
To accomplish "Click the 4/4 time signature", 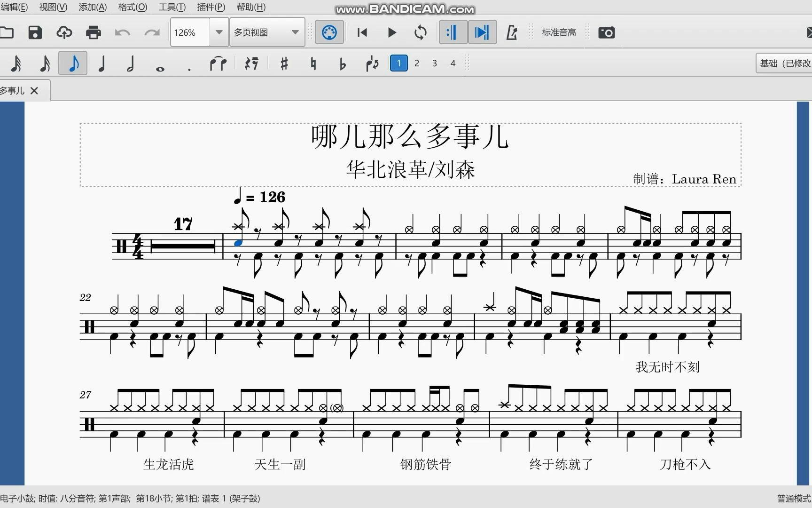I will point(138,246).
